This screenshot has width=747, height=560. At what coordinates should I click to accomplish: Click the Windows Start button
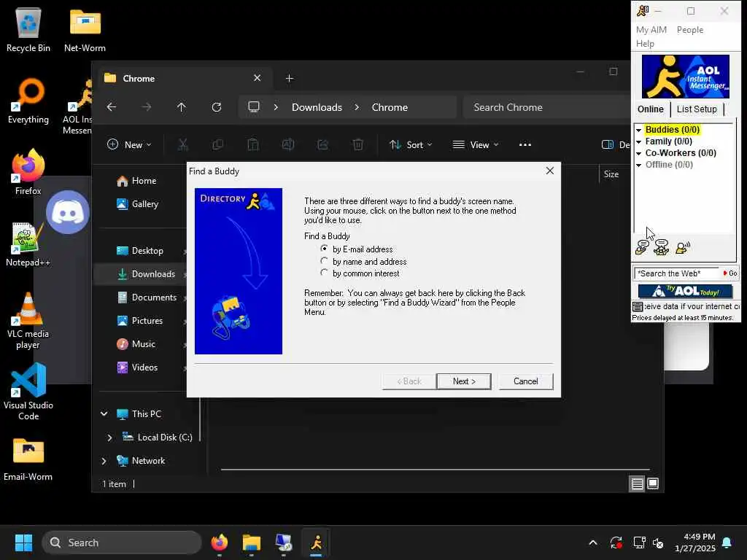tap(23, 542)
